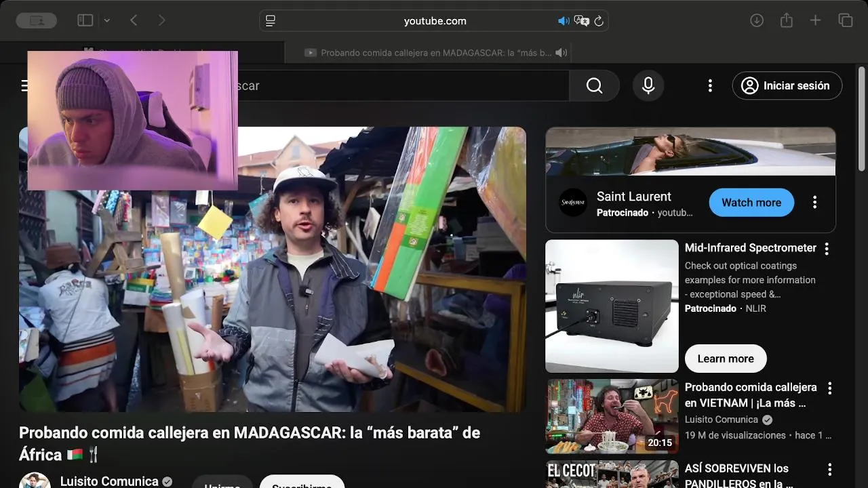Open options for ASÍ SOBREVIVEN video suggestion
The height and width of the screenshot is (488, 868).
[829, 469]
